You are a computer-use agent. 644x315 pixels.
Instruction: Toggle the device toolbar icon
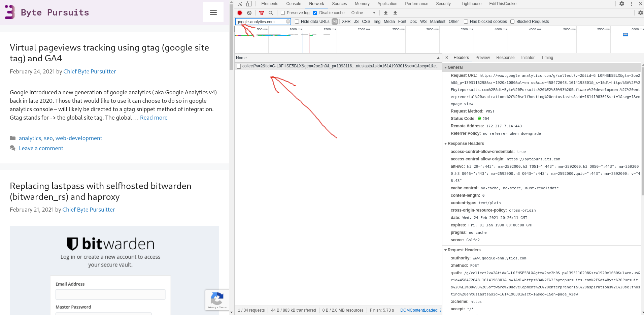[x=249, y=3]
